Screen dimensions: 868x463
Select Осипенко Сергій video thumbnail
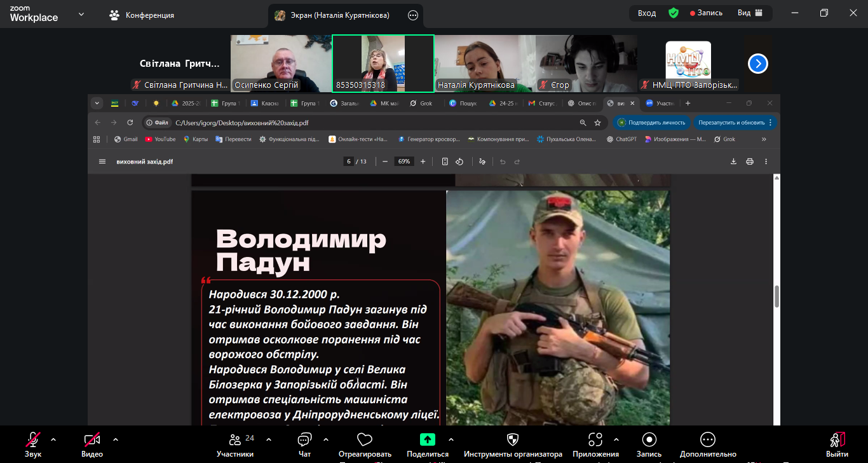281,64
